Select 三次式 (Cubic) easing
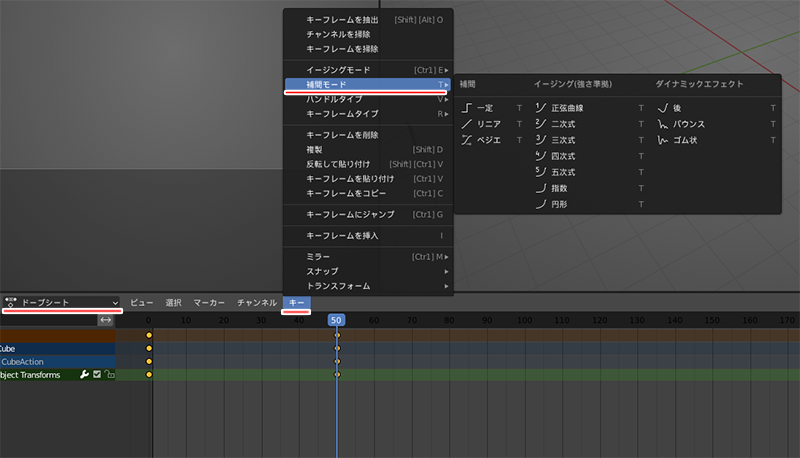Screen dimensions: 800x458 pos(563,140)
